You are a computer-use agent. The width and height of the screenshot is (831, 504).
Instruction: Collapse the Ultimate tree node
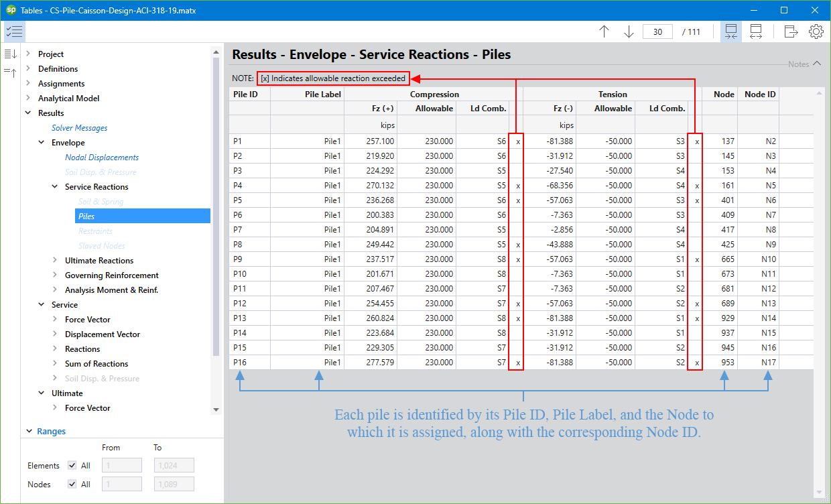click(x=42, y=393)
